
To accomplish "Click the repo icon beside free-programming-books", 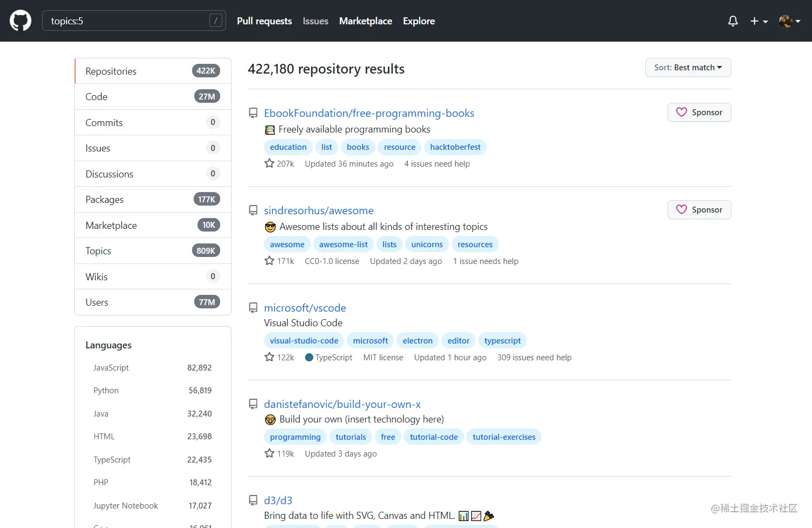I will pos(253,113).
